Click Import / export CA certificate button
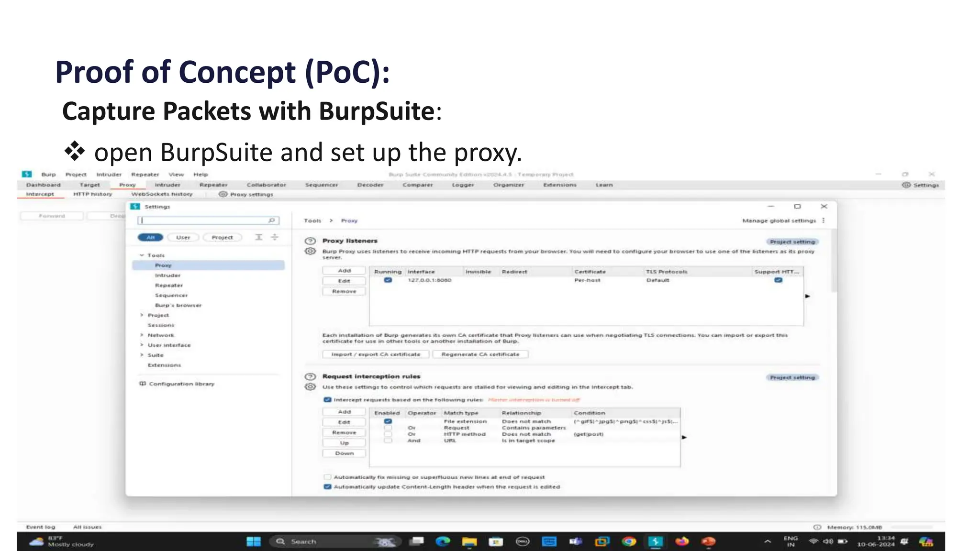This screenshot has width=980, height=551. tap(376, 354)
